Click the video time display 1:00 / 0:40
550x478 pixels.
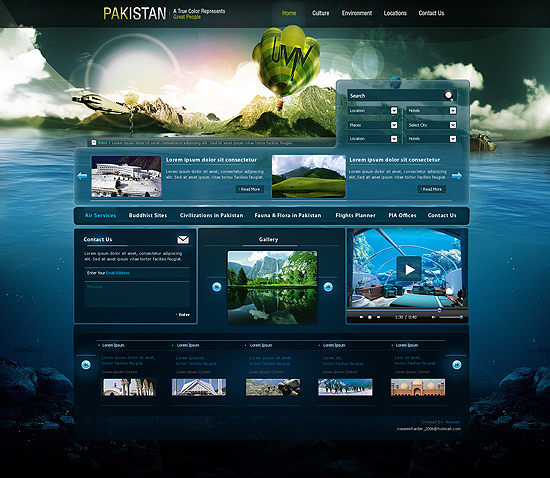click(406, 317)
